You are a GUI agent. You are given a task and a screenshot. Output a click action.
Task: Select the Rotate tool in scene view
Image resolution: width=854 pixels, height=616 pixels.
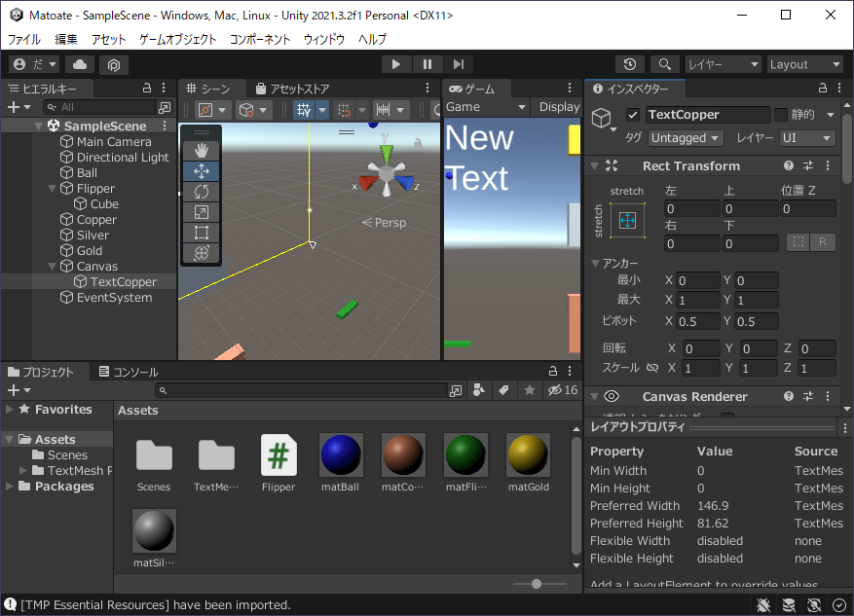202,191
